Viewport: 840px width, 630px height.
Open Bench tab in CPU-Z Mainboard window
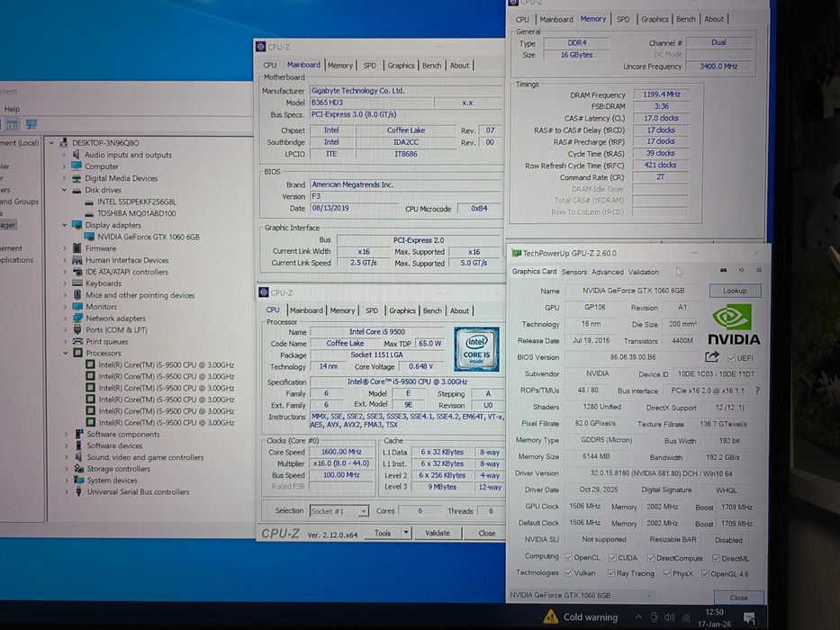431,66
